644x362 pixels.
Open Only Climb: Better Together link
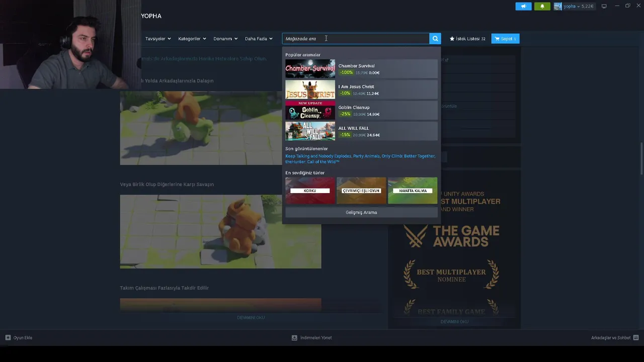[408, 156]
